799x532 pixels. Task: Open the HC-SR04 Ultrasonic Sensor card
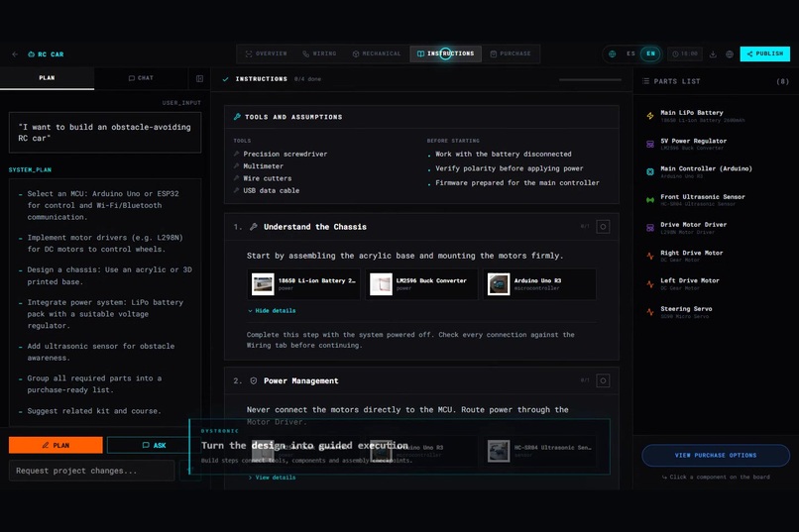(539, 451)
